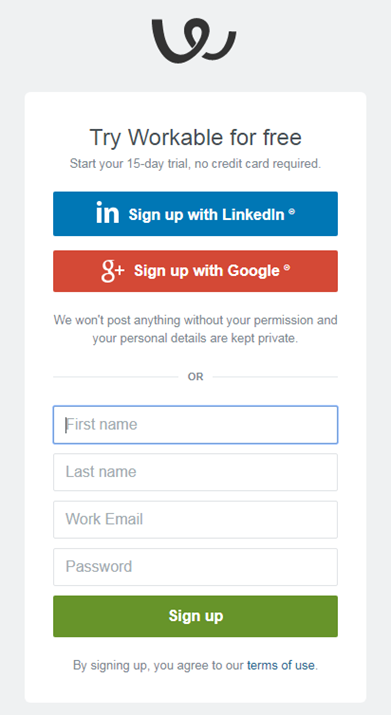Click the LinkedIn 'in' logo icon
This screenshot has height=715, width=391.
(108, 213)
